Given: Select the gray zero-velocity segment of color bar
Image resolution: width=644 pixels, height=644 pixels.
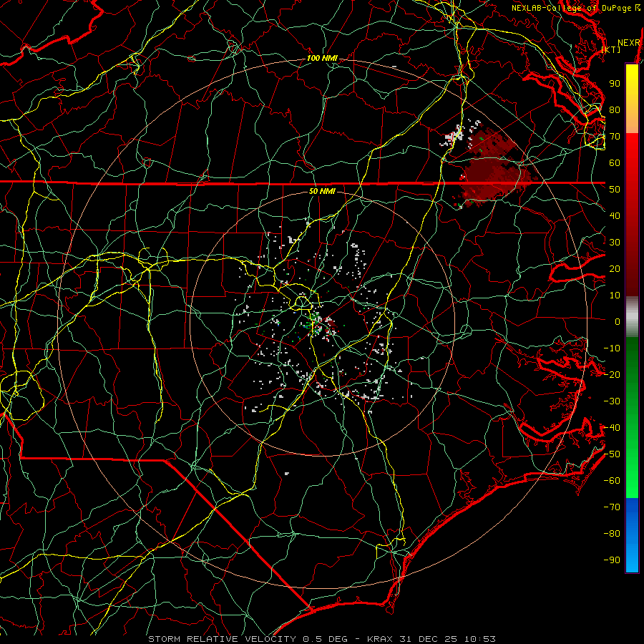Looking at the screenshot, I should (x=632, y=317).
